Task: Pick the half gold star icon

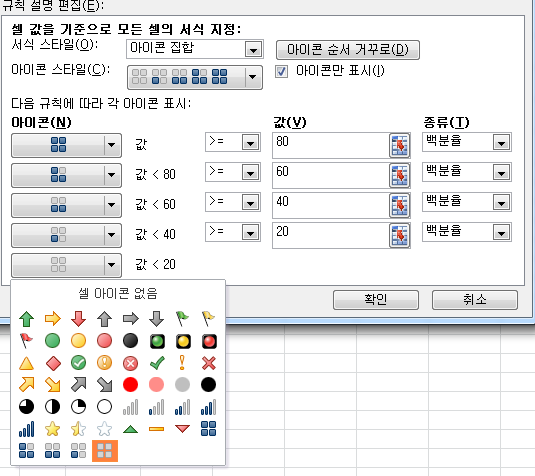Action: coord(78,429)
